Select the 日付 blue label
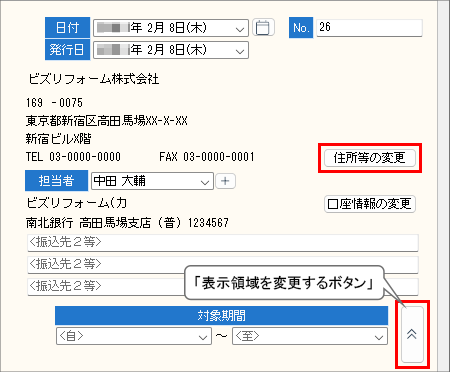 (x=67, y=28)
